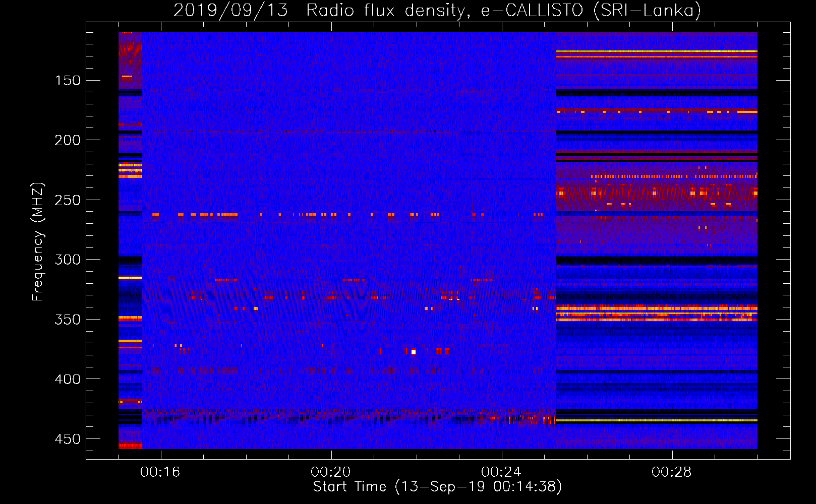Viewport: 816px width, 504px height.
Task: Click the 300 frequency tick label
Action: 68,260
